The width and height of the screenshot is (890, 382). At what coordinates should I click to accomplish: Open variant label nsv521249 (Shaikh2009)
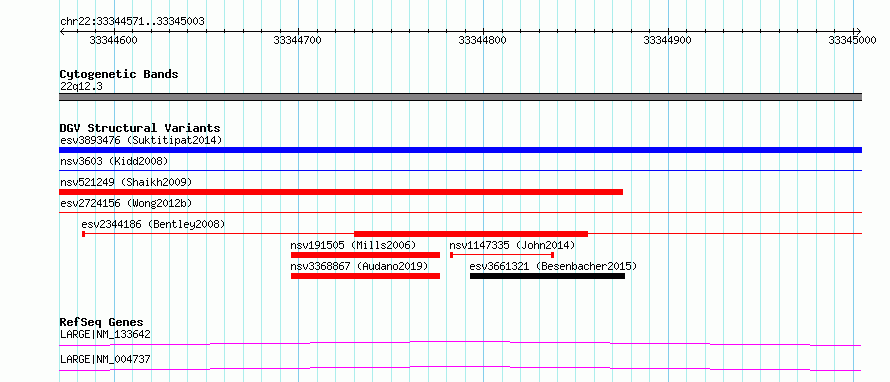pos(126,183)
